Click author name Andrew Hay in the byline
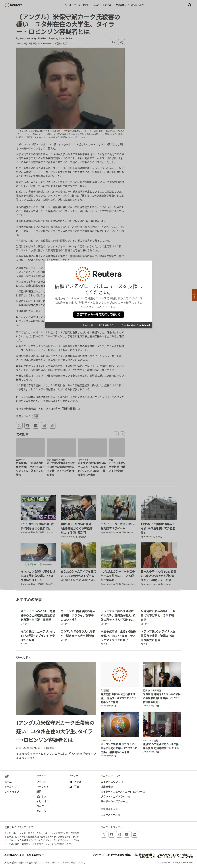Screen dimensions: 197x868 tap(28, 38)
